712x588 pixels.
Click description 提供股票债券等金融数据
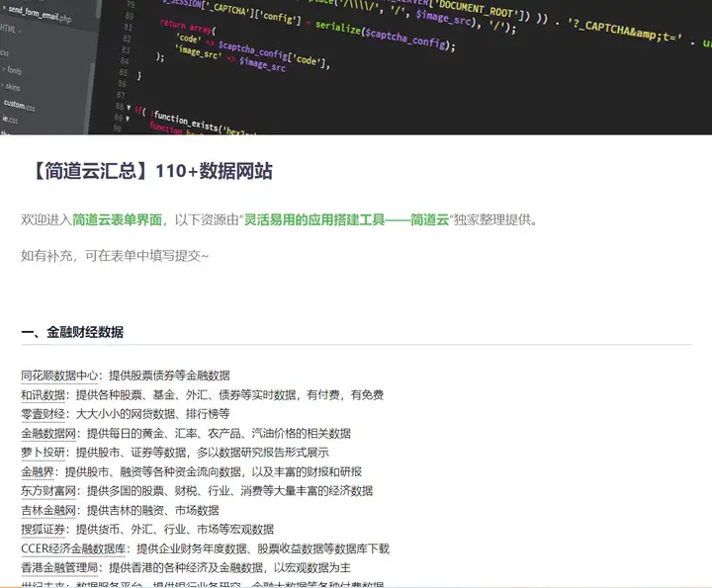pos(169,376)
